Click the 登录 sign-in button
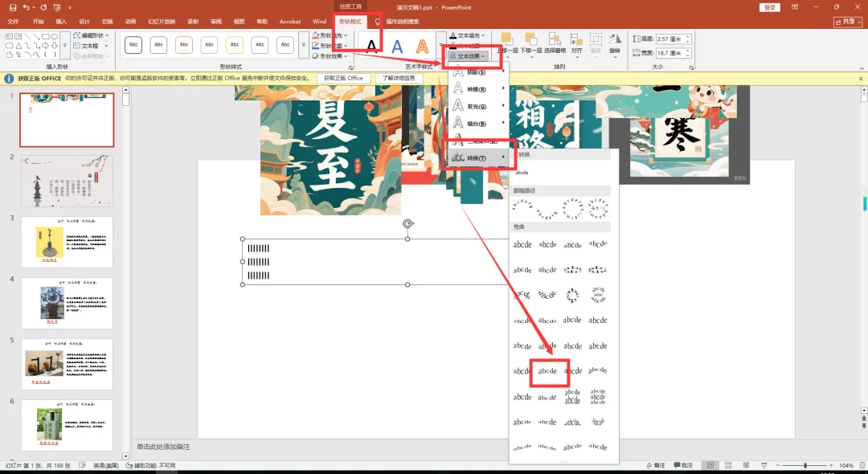 [769, 7]
